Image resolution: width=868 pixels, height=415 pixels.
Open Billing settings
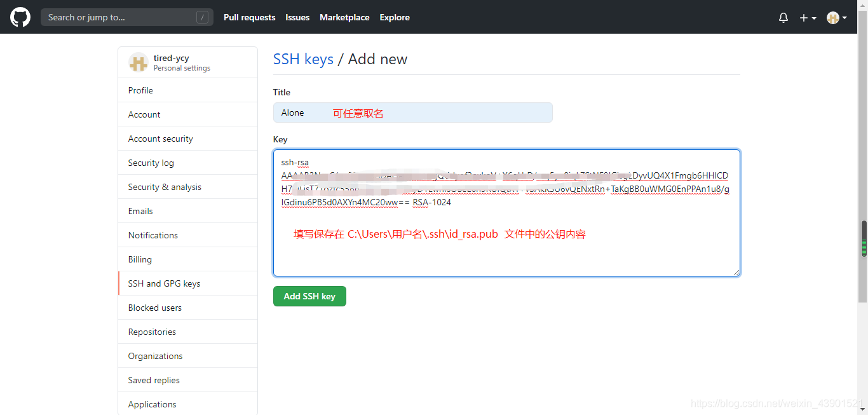(188, 259)
